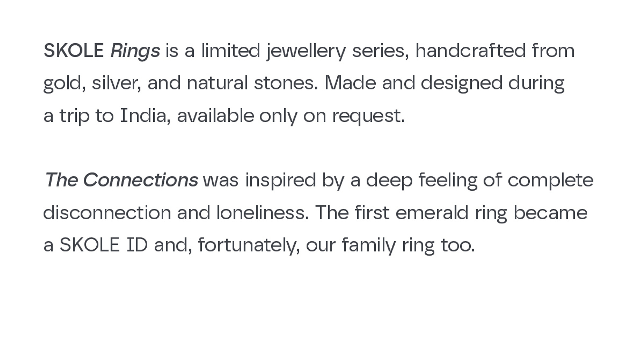Click the italic word Rings
The height and width of the screenshot is (343, 644).
(x=135, y=52)
